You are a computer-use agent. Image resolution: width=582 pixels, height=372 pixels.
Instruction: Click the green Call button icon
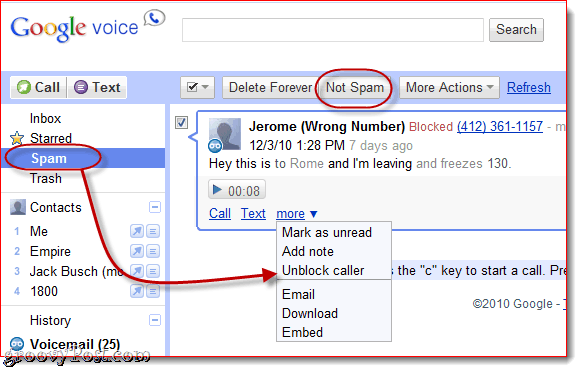pos(24,88)
